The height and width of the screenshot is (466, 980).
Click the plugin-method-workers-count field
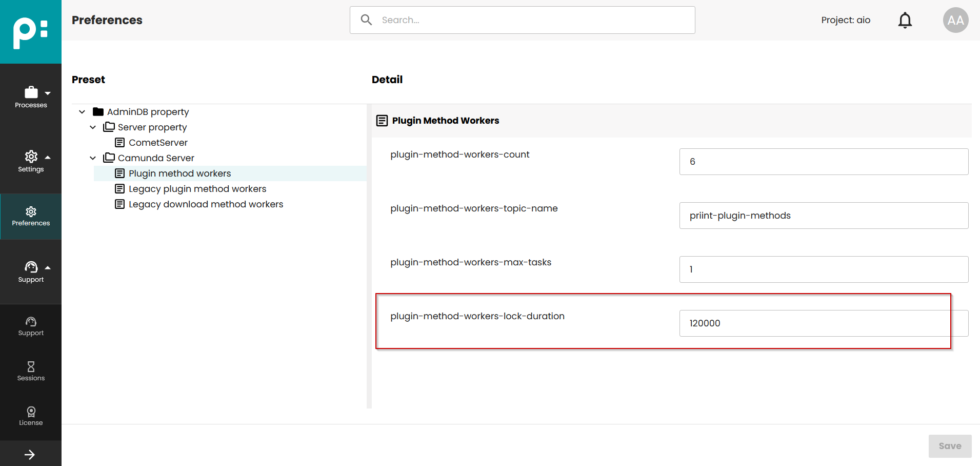[823, 162]
